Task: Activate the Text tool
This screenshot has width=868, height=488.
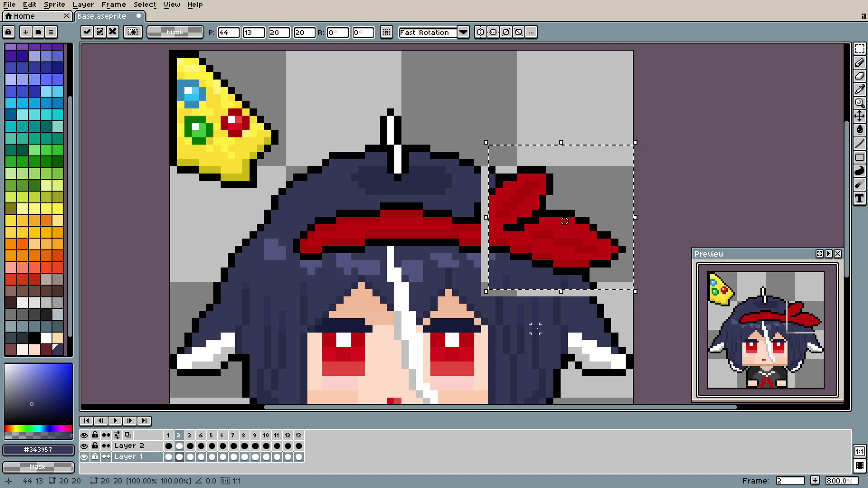Action: pyautogui.click(x=859, y=198)
